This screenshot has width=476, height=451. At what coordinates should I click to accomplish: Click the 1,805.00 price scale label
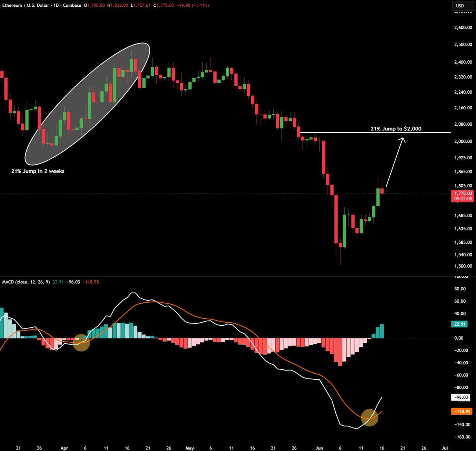pyautogui.click(x=463, y=186)
